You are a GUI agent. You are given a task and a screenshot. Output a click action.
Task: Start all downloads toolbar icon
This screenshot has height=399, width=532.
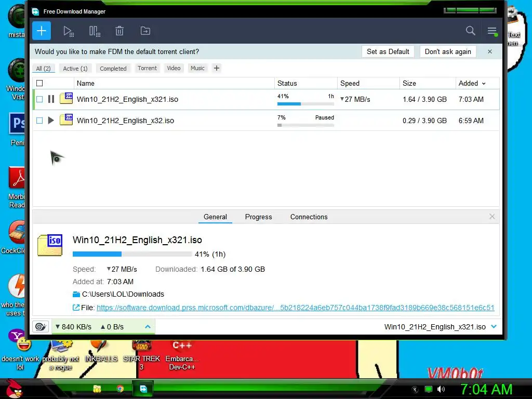(x=69, y=31)
